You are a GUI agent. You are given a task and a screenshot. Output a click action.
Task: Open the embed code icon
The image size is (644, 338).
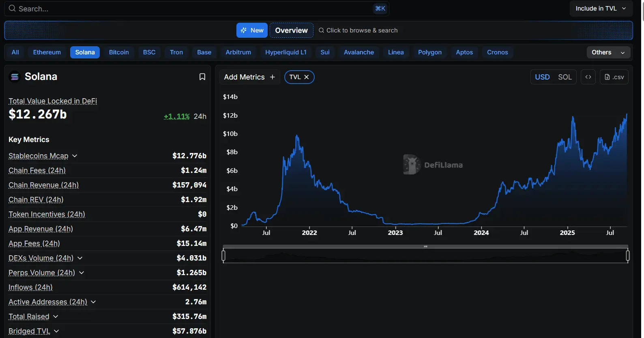588,77
